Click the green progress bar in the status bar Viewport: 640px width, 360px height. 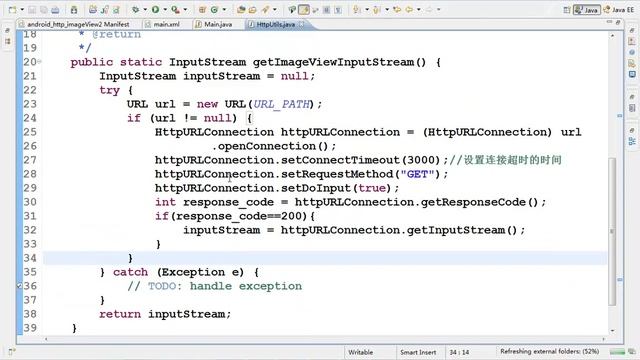coord(617,352)
